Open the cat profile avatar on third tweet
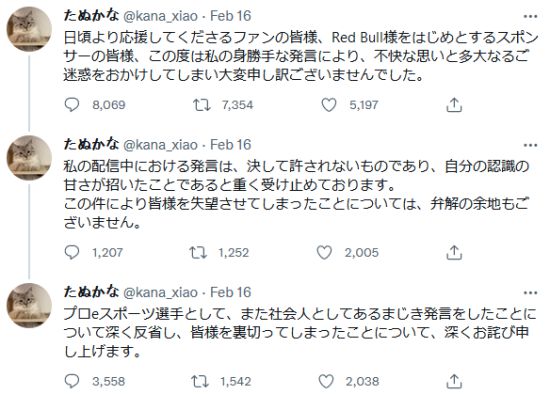 coord(29,305)
